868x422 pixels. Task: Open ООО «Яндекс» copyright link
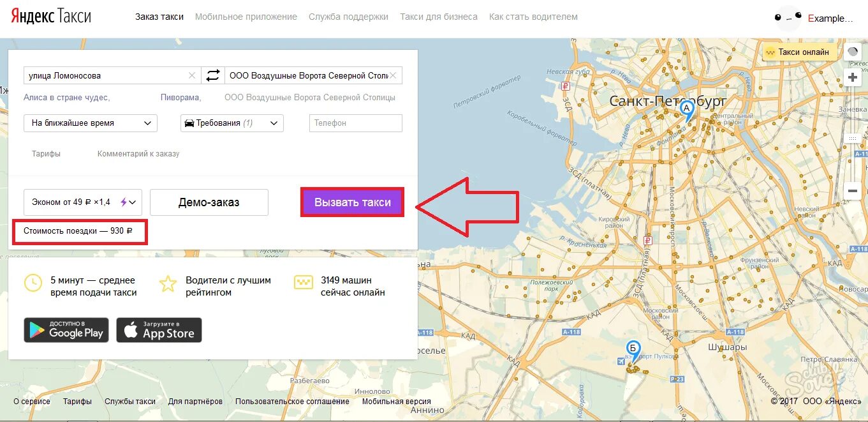pos(832,402)
